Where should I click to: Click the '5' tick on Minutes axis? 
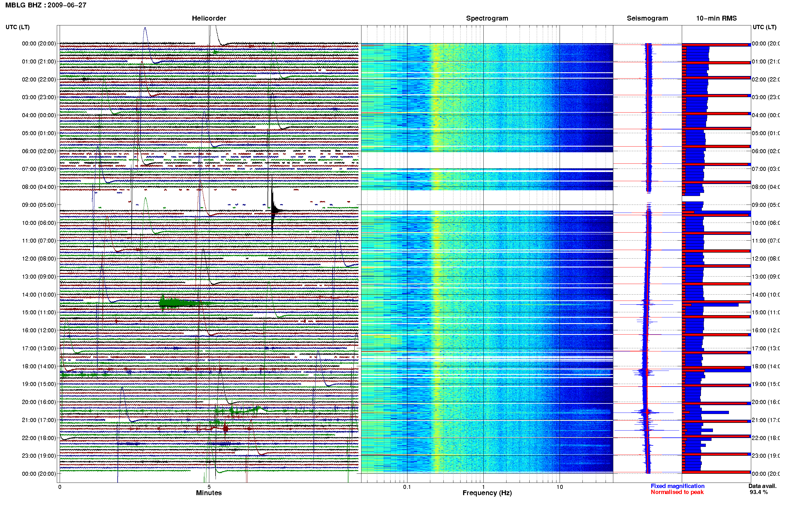pos(209,487)
